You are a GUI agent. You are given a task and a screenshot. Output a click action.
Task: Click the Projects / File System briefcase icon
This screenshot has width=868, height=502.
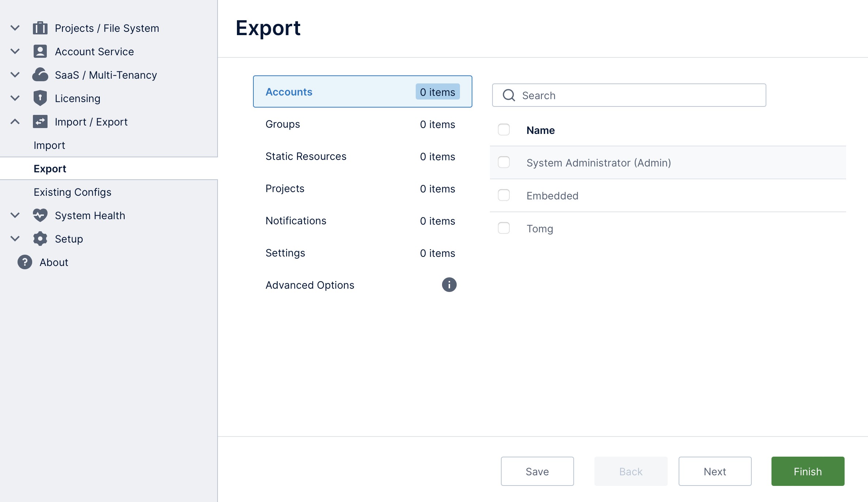coord(40,28)
